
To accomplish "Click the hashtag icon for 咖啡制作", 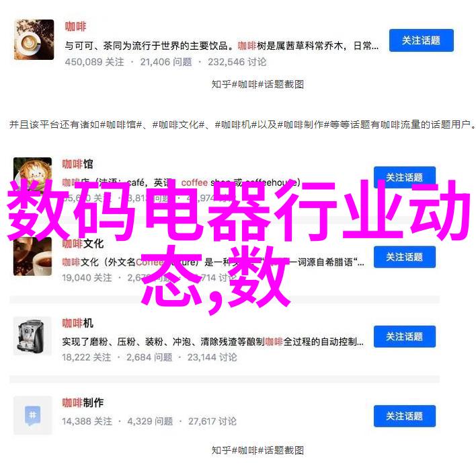I will (x=32, y=415).
